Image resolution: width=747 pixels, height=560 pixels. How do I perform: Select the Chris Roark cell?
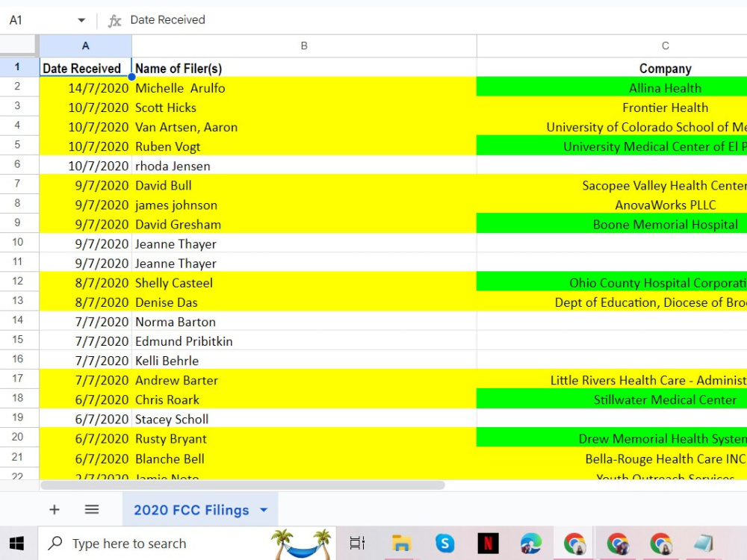(304, 399)
